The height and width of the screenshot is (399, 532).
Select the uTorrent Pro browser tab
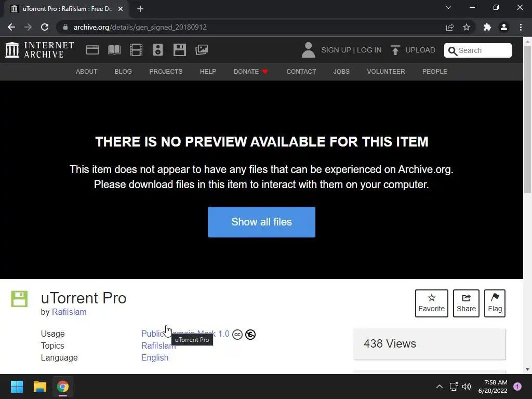click(x=66, y=9)
